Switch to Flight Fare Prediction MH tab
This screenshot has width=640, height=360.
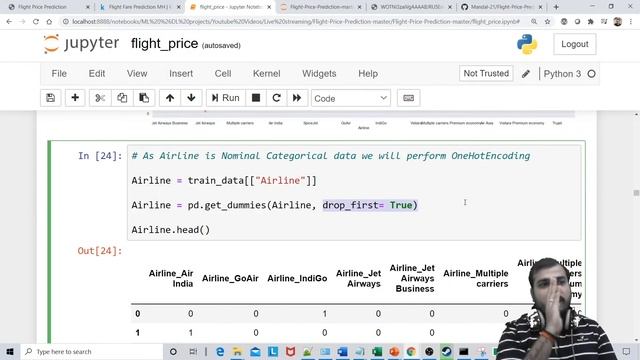(140, 7)
